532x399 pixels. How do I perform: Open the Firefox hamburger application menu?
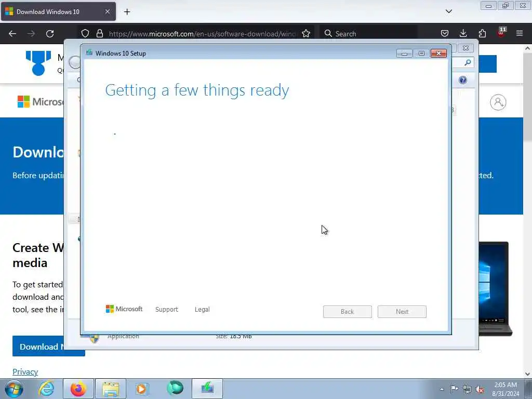[520, 33]
